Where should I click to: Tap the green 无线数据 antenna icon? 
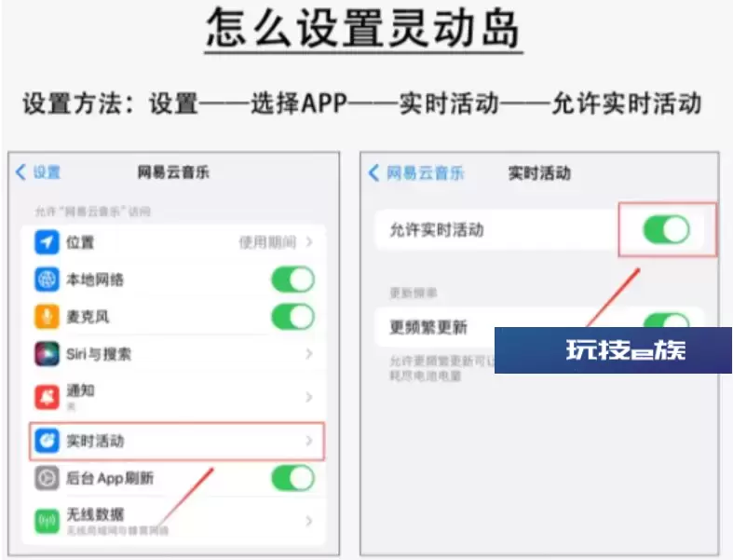(47, 521)
